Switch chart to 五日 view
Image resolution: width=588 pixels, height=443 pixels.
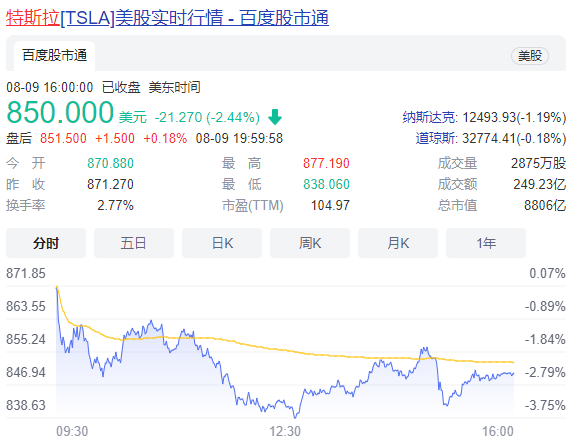(x=134, y=243)
